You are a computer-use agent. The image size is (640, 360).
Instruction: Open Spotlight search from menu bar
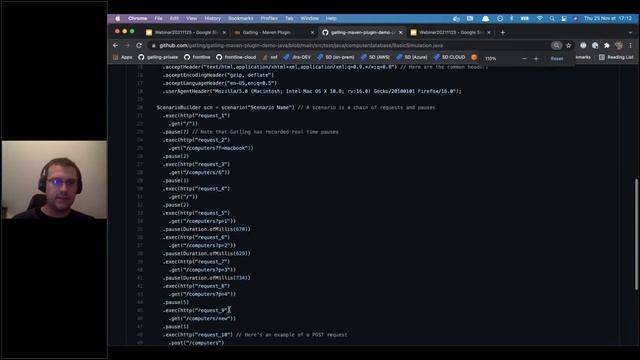pyautogui.click(x=552, y=18)
